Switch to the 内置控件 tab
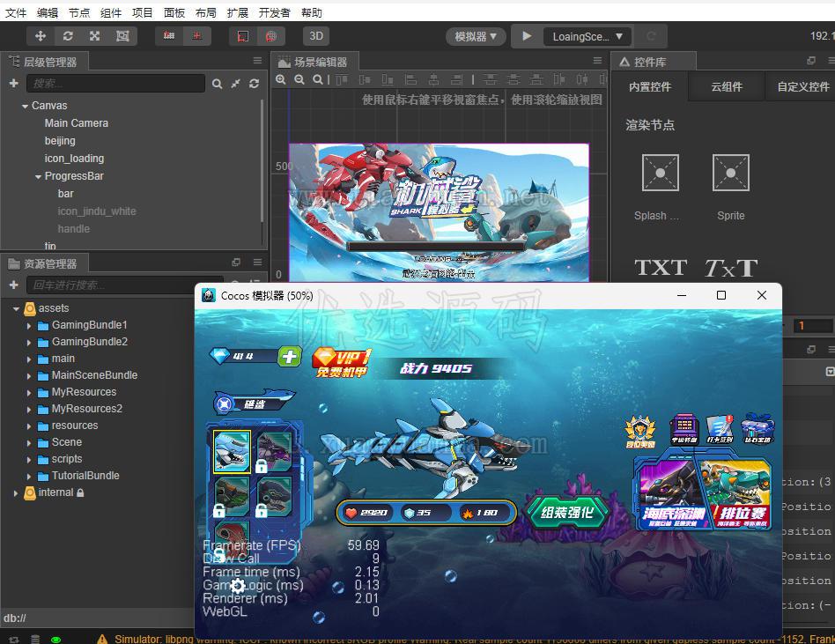 650,87
